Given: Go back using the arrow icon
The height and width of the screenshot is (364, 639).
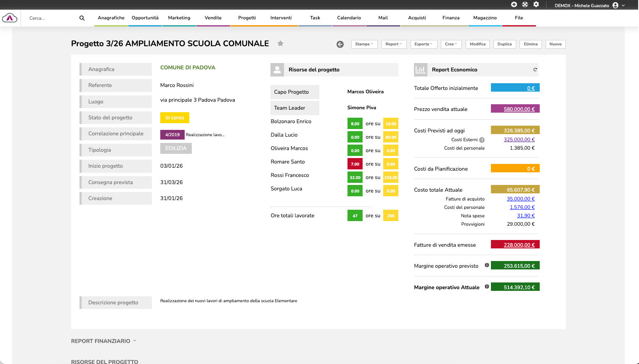Looking at the screenshot, I should click(x=340, y=44).
